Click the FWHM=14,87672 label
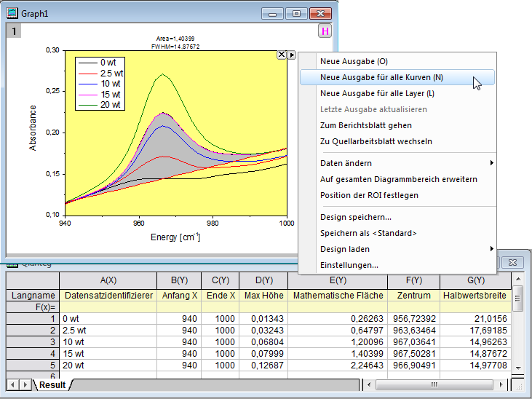 click(175, 47)
